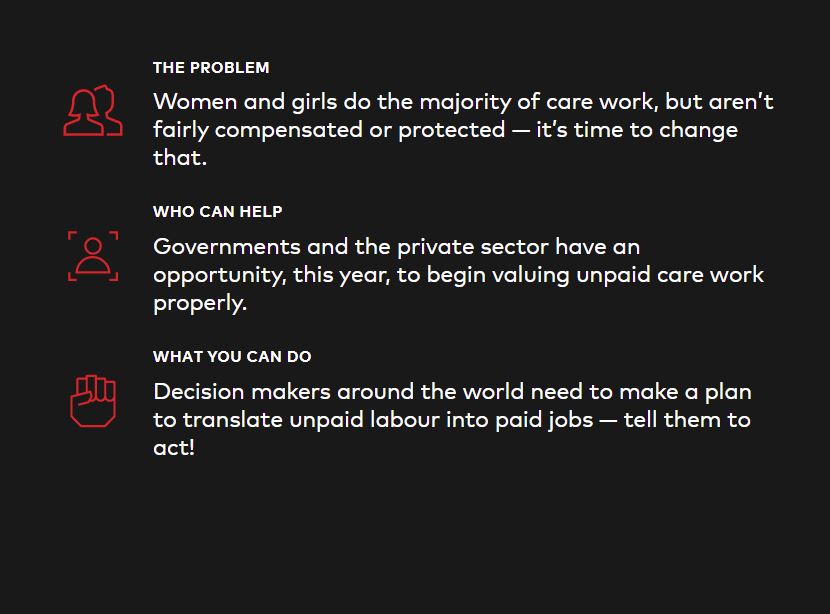Click the "WHAT YOU CAN DO" heading

point(231,357)
